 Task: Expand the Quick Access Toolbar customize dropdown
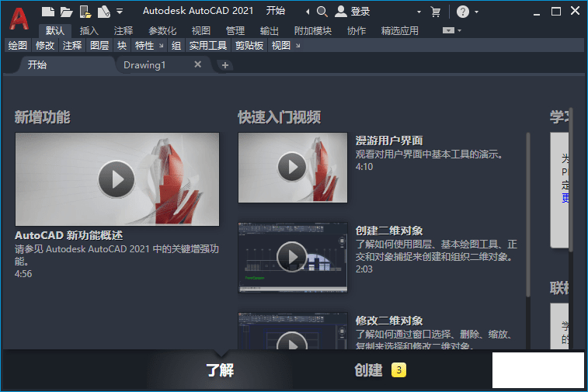tap(120, 11)
